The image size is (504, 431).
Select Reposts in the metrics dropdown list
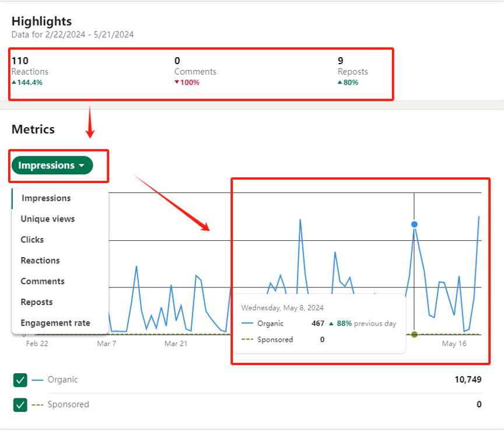click(x=60, y=302)
